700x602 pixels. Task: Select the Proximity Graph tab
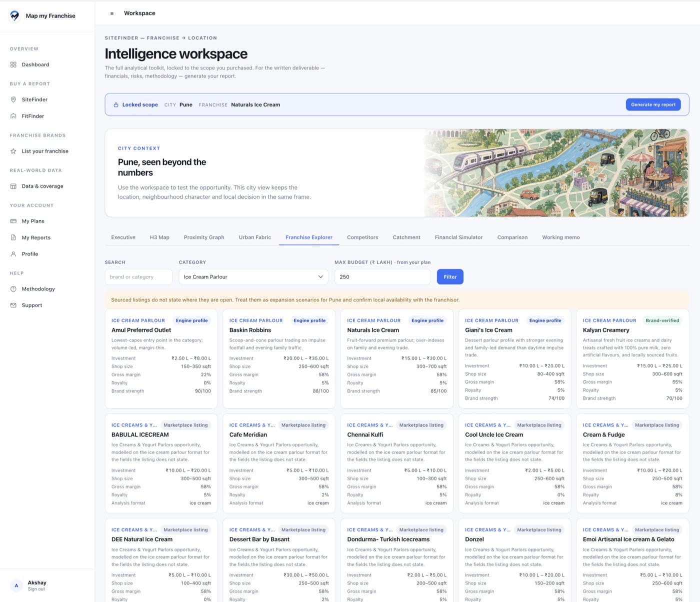204,237
